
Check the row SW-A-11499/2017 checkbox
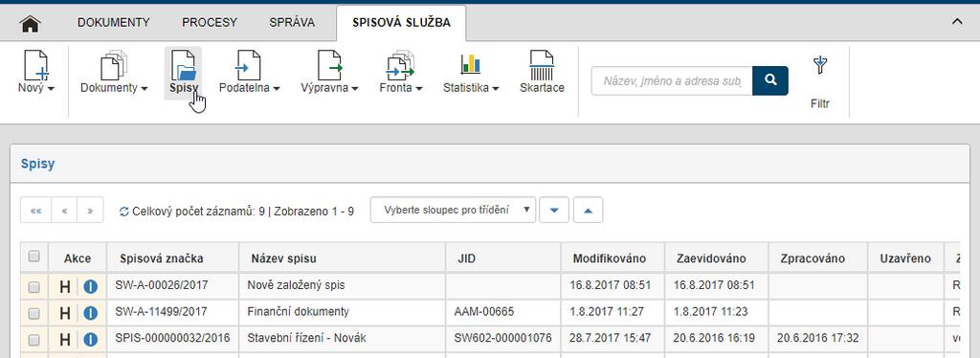[33, 313]
